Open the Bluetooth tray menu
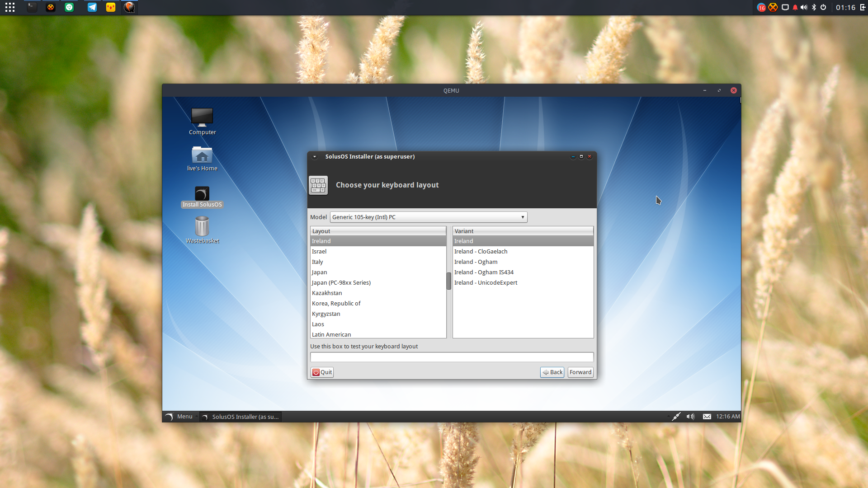 [814, 7]
